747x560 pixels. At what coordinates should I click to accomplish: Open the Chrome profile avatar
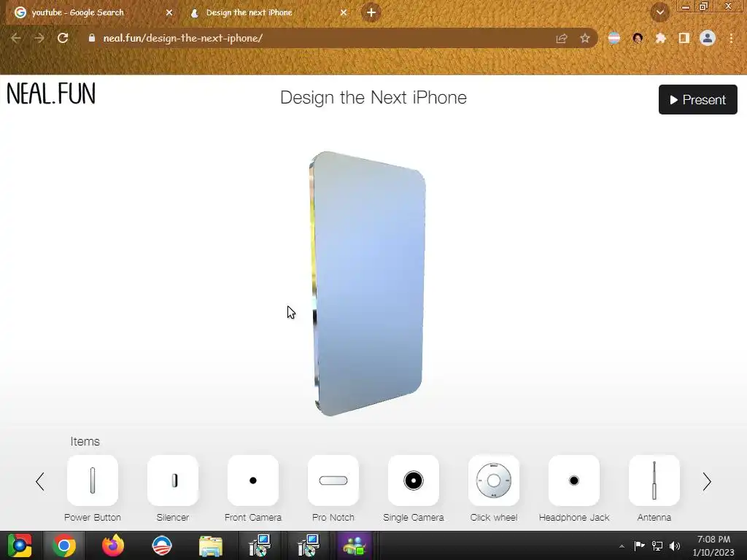(708, 38)
